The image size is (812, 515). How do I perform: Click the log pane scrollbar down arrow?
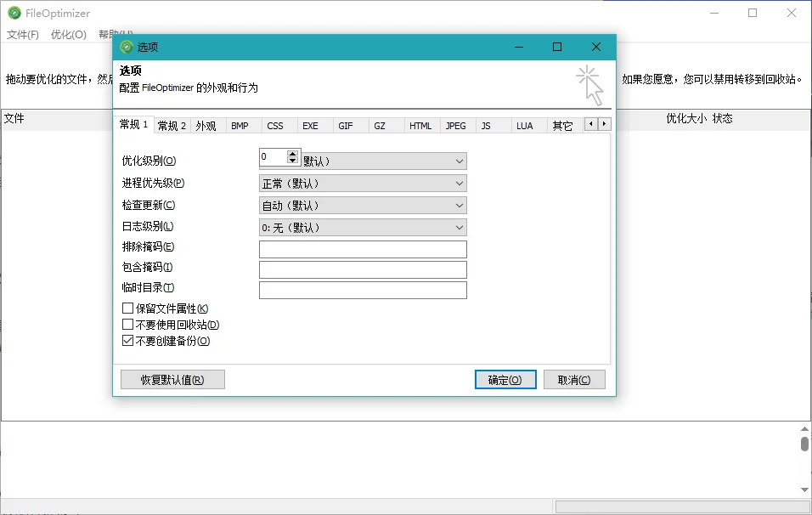tap(804, 490)
